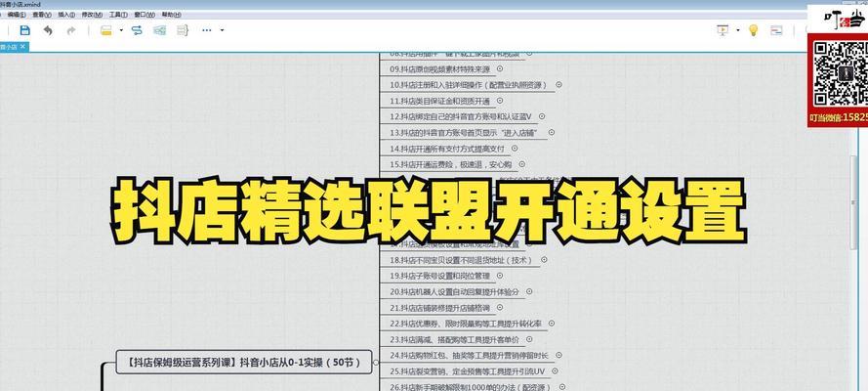
Task: Launch brainstorming mode with the lightbulb icon
Action: tap(753, 30)
